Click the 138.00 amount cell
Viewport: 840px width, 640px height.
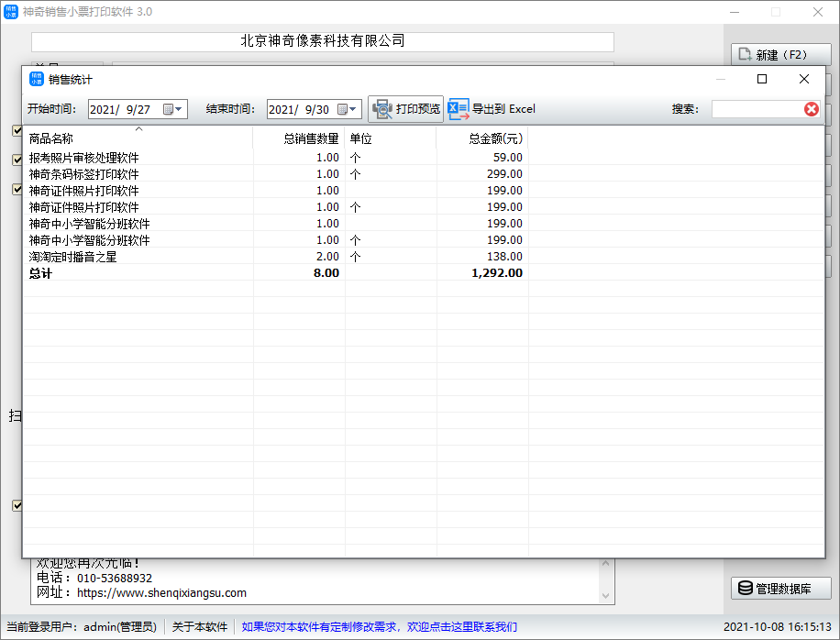(x=504, y=257)
